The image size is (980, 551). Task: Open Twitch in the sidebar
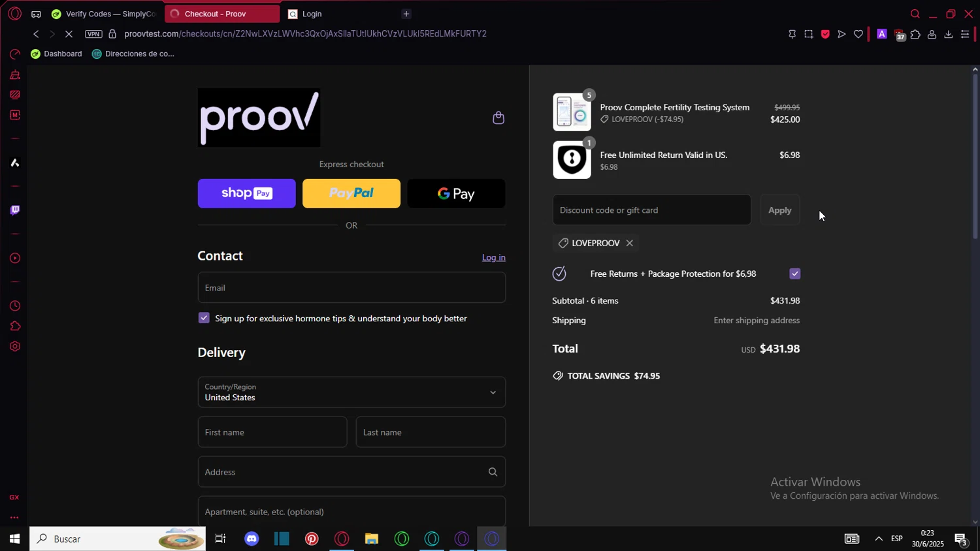(14, 210)
